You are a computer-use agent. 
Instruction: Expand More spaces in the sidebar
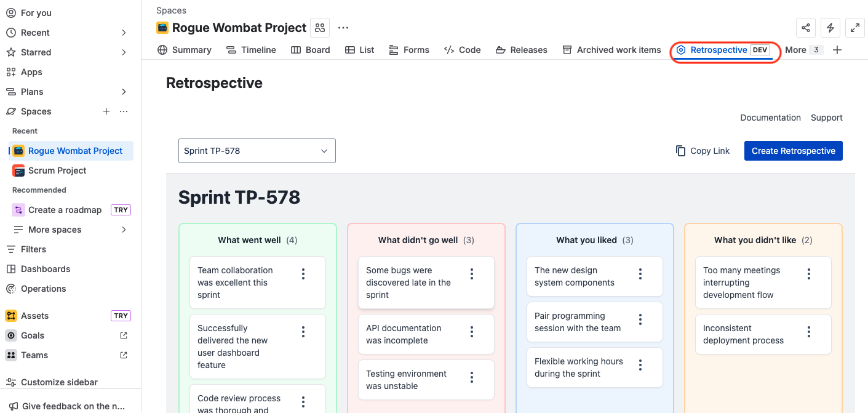(122, 229)
